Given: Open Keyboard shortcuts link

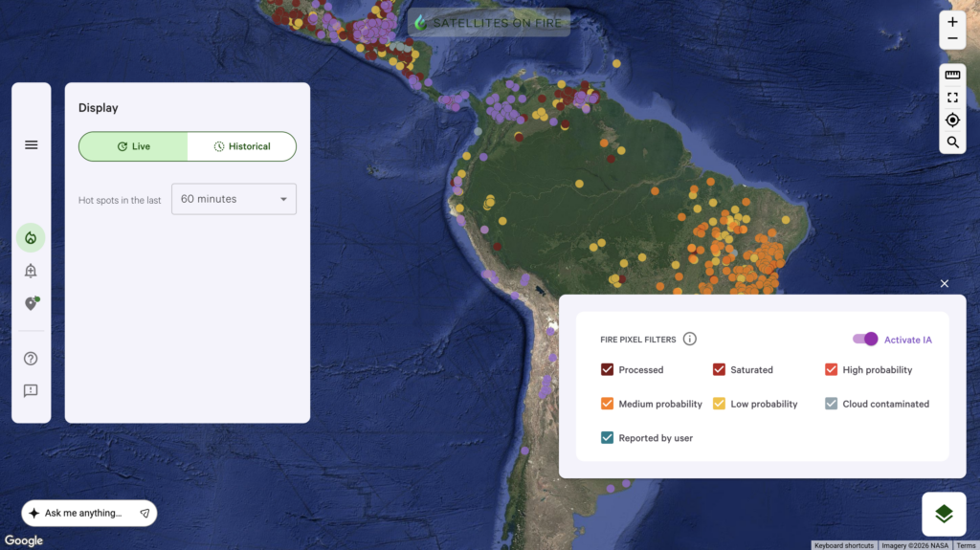Looking at the screenshot, I should (844, 545).
